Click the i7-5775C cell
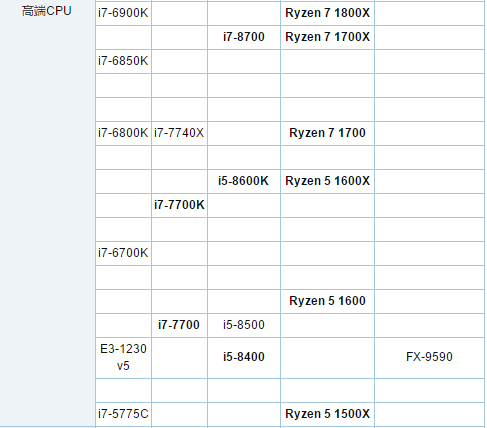487x428 pixels. pos(123,414)
